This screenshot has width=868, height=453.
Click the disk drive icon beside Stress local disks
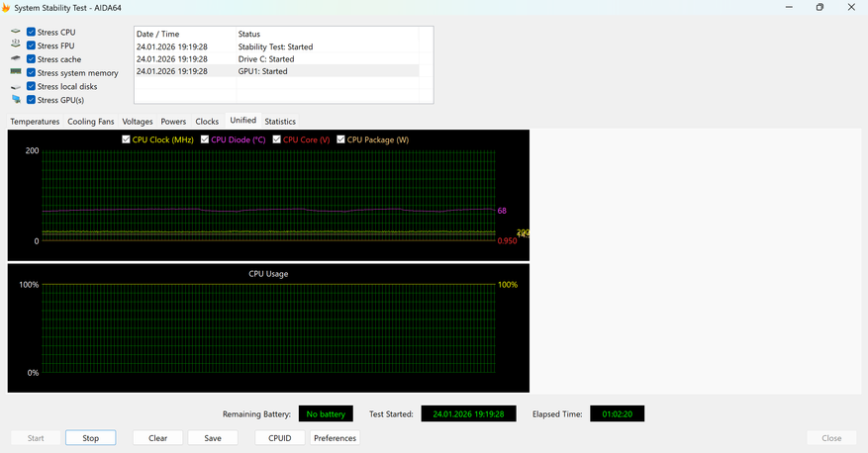tap(16, 86)
